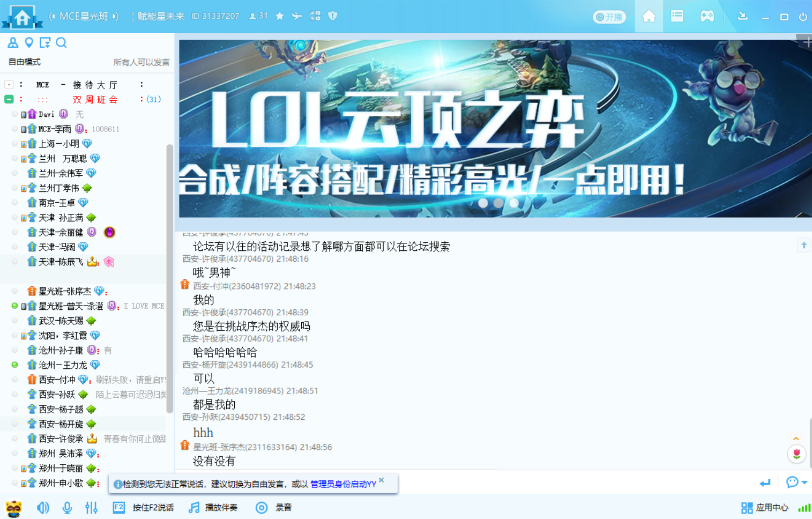Toggle the 开播 broadcast switch
Image resolution: width=812 pixels, height=519 pixels.
pos(609,17)
